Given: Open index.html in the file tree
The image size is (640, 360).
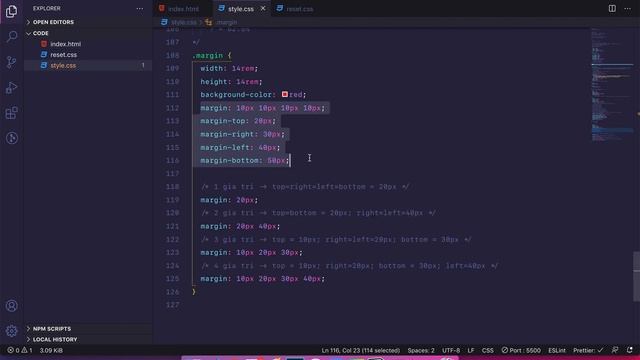Looking at the screenshot, I should pyautogui.click(x=66, y=44).
